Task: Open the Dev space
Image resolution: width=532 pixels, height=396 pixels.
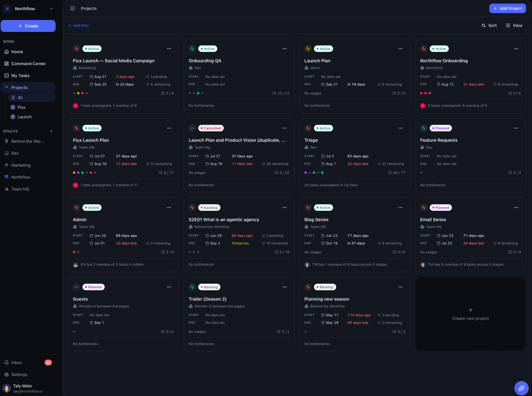Action: coord(28,153)
